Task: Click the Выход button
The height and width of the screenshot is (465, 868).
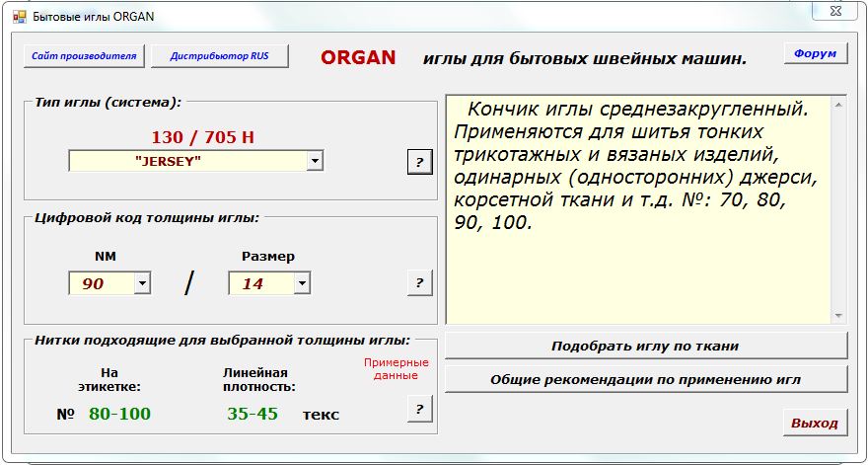Action: pos(815,423)
